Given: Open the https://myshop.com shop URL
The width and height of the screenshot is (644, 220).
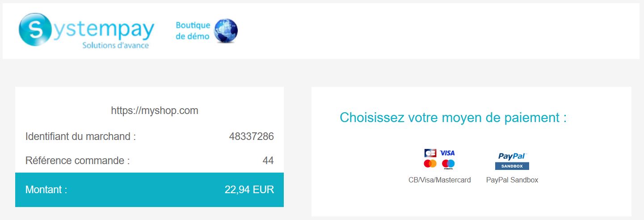Looking at the screenshot, I should pyautogui.click(x=155, y=110).
